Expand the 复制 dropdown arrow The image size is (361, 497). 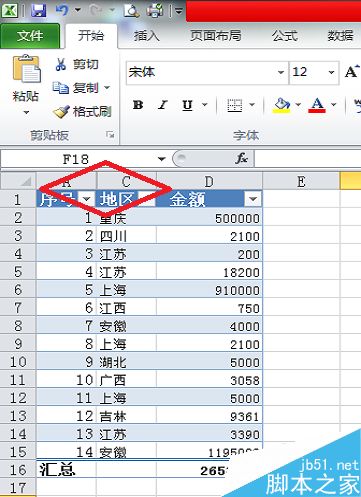coord(107,88)
